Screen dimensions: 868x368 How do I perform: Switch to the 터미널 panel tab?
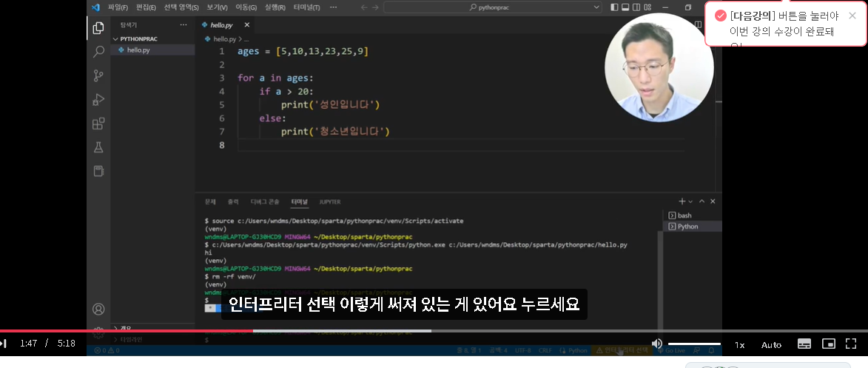click(300, 201)
